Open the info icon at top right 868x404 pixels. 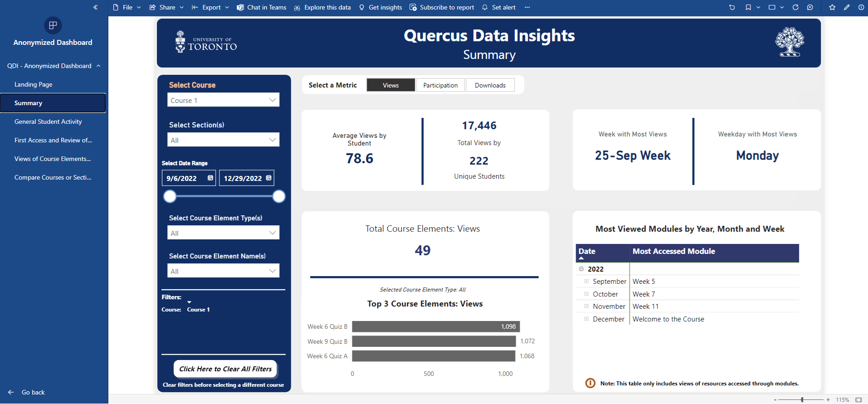click(x=861, y=7)
